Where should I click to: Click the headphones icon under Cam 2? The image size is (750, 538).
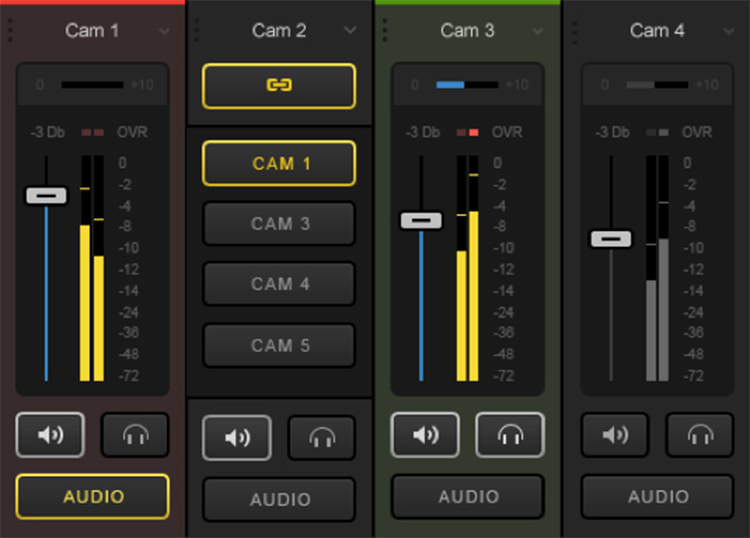click(321, 437)
